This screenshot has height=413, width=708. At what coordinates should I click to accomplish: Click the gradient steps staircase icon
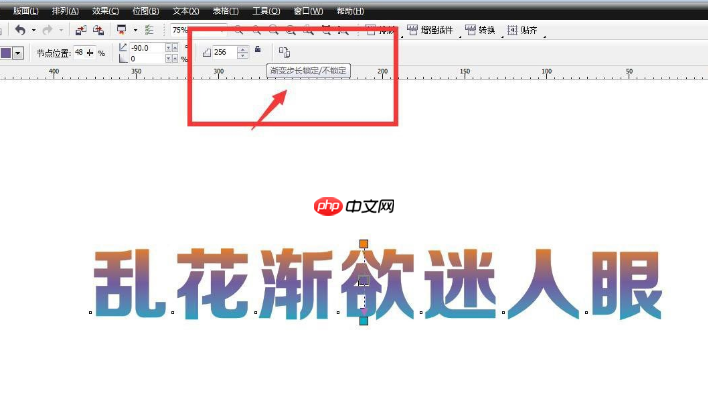pos(207,53)
